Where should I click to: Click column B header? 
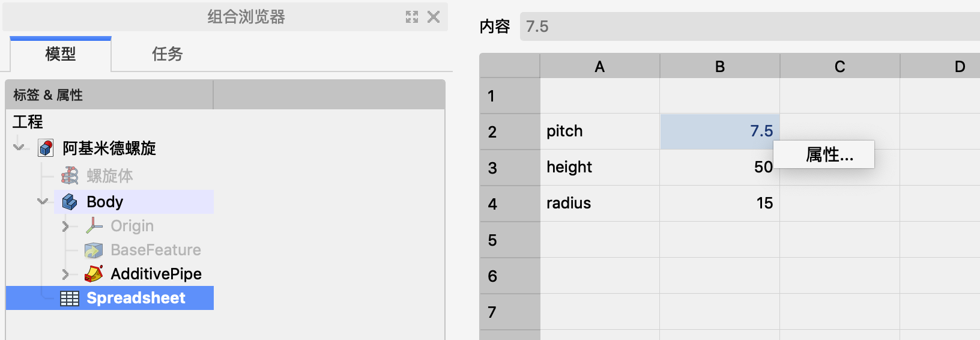tap(719, 67)
